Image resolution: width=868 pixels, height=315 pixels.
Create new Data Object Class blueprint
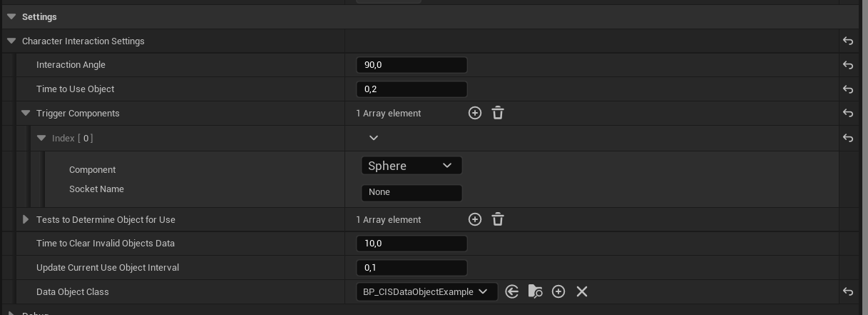tap(558, 291)
